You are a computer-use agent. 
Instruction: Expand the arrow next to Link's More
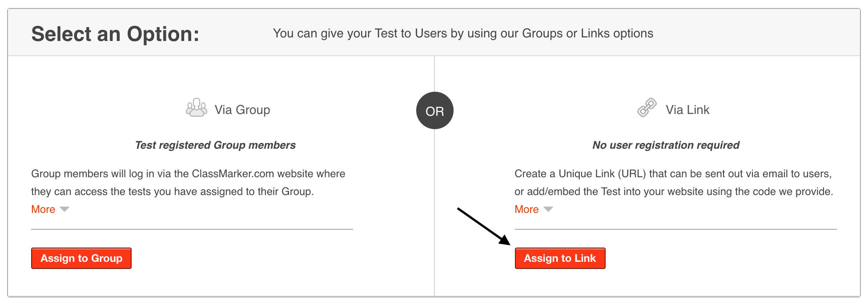pos(548,209)
